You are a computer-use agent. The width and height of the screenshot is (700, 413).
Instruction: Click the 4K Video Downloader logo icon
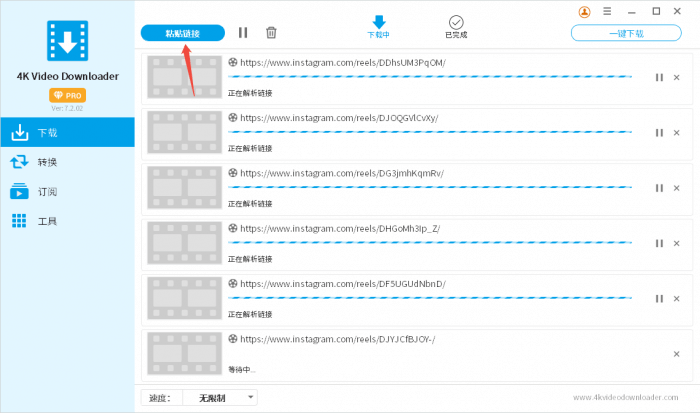pos(67,41)
